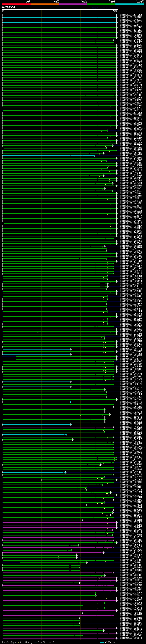Screen dimensions: 146x644
Task: Select label UniRef100_Q84YK8
Action: (x=131, y=527)
